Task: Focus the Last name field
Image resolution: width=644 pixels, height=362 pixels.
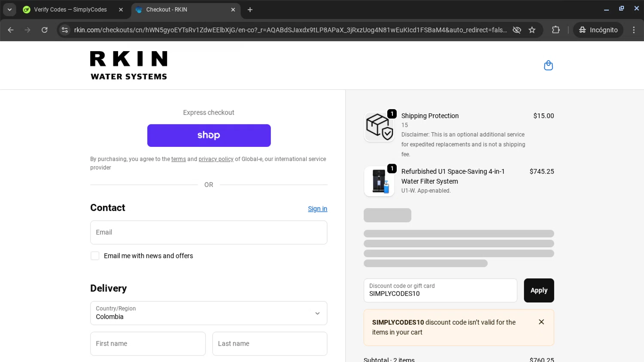Action: pyautogui.click(x=270, y=344)
